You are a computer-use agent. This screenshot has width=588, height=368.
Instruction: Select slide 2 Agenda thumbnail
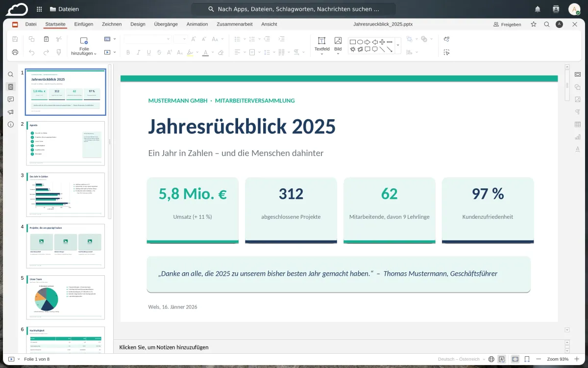(65, 143)
